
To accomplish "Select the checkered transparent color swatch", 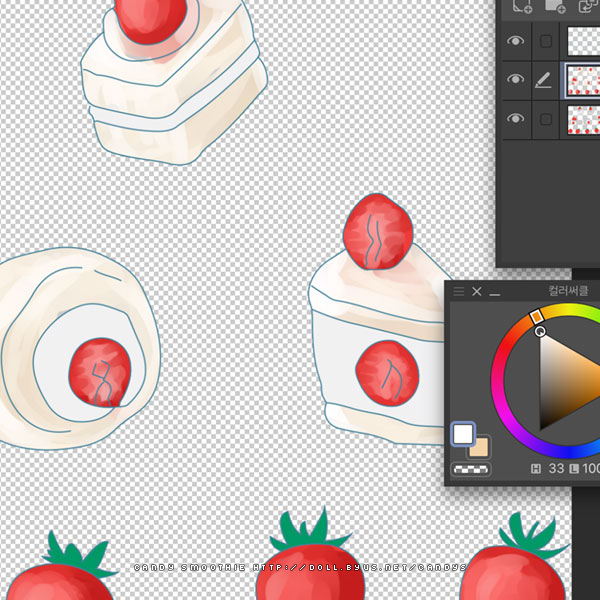I will coord(471,469).
